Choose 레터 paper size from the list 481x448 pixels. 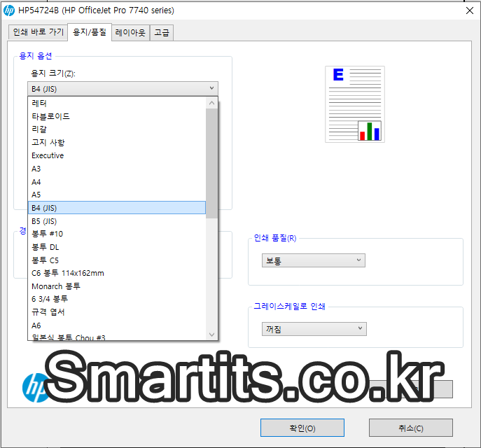pyautogui.click(x=117, y=104)
